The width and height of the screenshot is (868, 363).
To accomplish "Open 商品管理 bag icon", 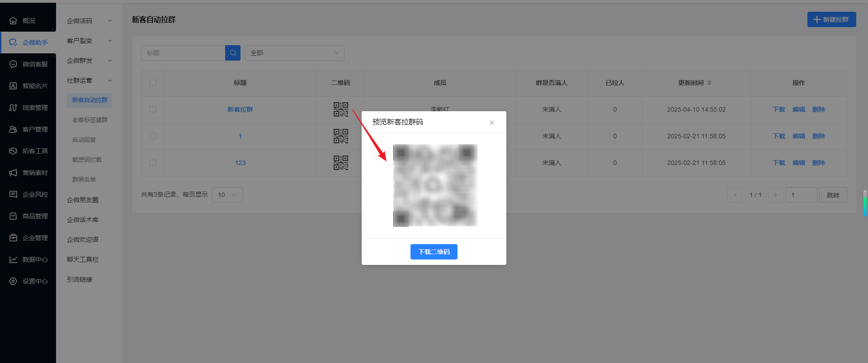I will click(13, 216).
